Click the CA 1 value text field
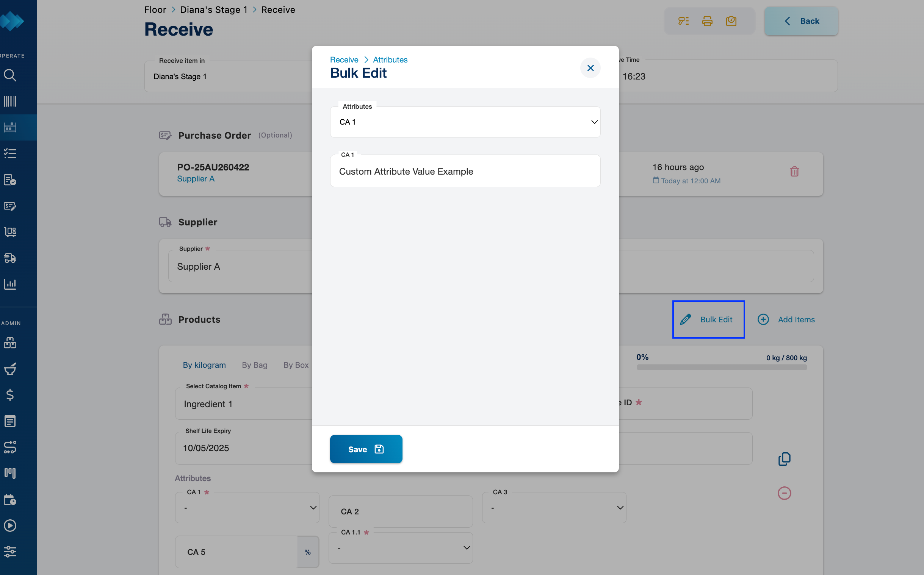 (x=465, y=172)
